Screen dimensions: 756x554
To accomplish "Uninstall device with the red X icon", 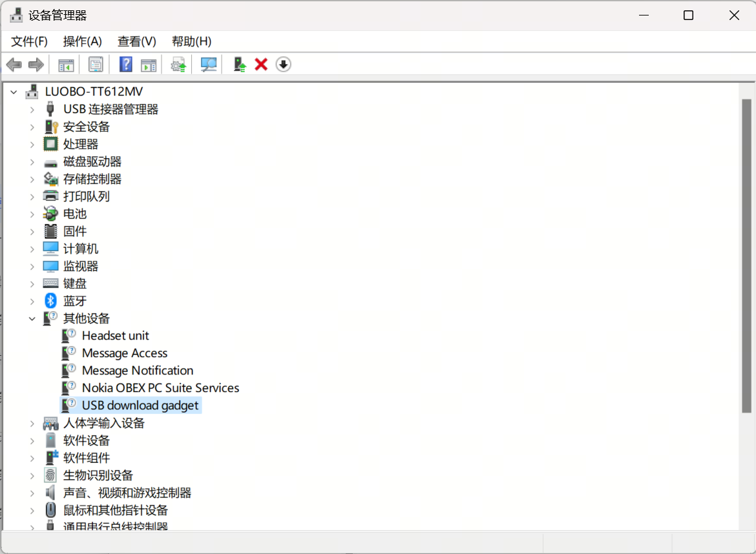I will (x=261, y=65).
